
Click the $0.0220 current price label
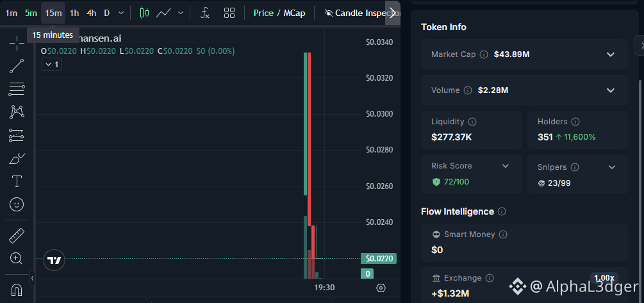click(378, 259)
